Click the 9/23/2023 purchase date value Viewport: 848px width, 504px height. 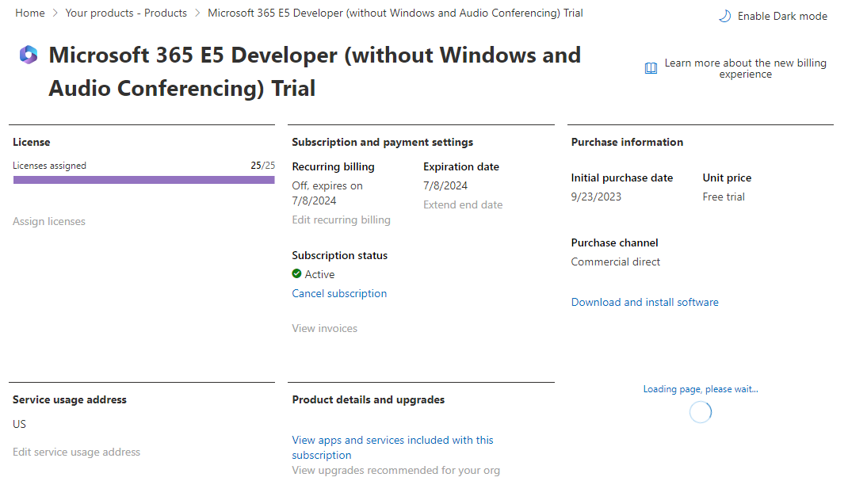(596, 197)
